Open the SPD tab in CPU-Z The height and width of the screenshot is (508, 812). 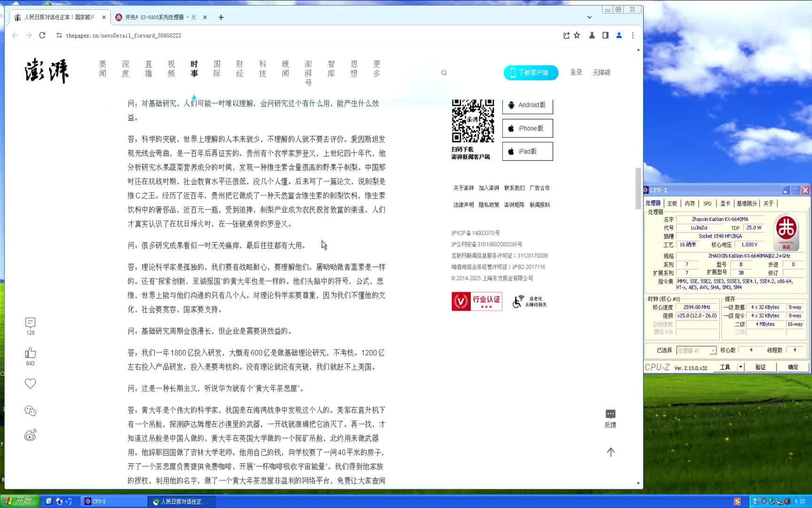707,203
